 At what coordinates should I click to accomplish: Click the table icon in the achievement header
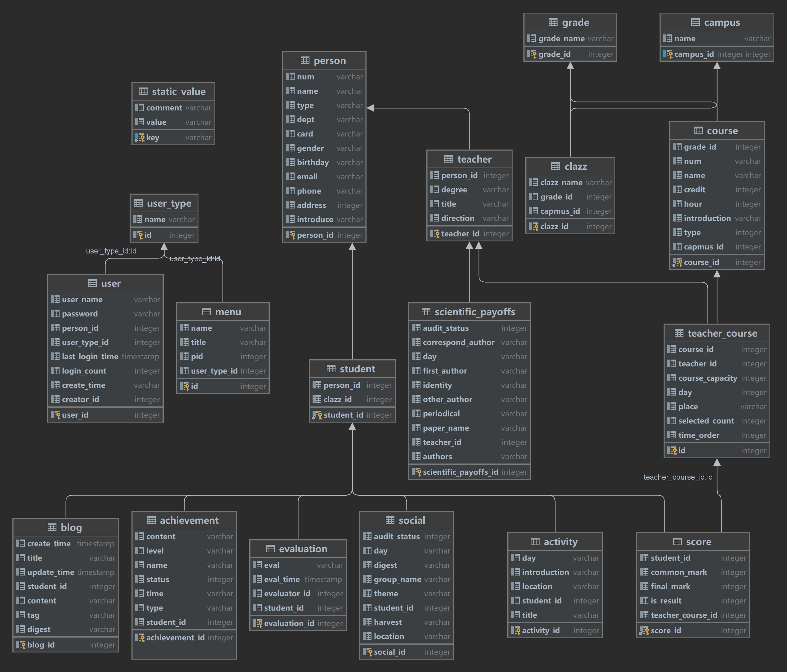(151, 520)
